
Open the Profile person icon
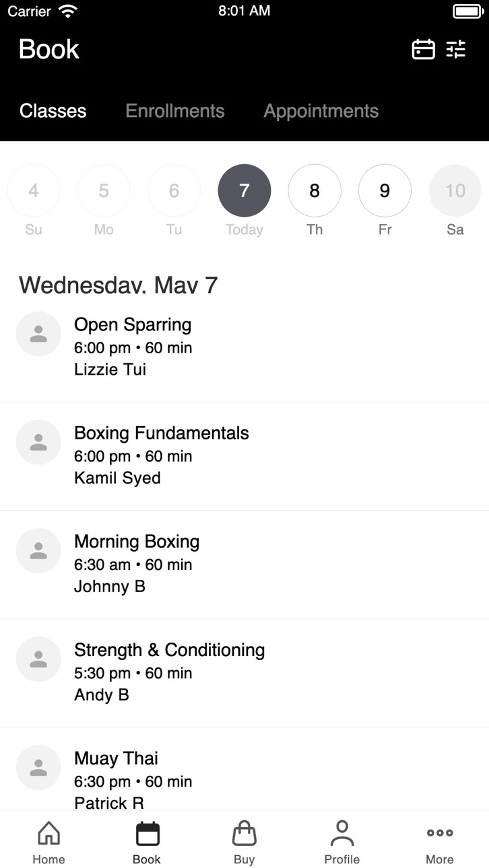click(x=342, y=833)
